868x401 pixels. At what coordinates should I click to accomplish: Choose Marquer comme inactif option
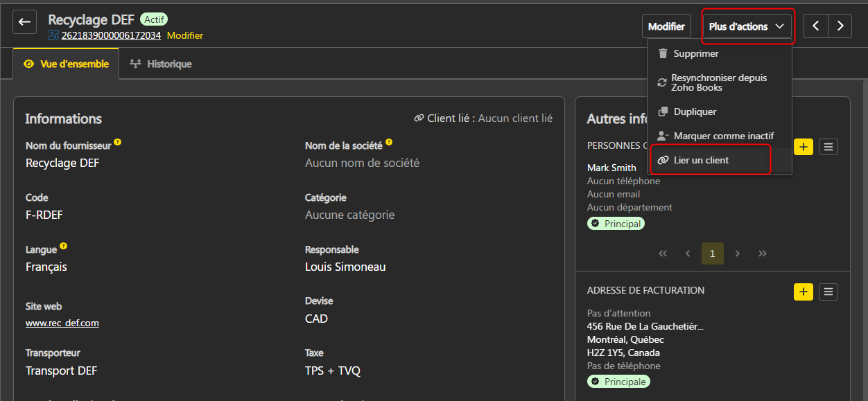pyautogui.click(x=723, y=136)
